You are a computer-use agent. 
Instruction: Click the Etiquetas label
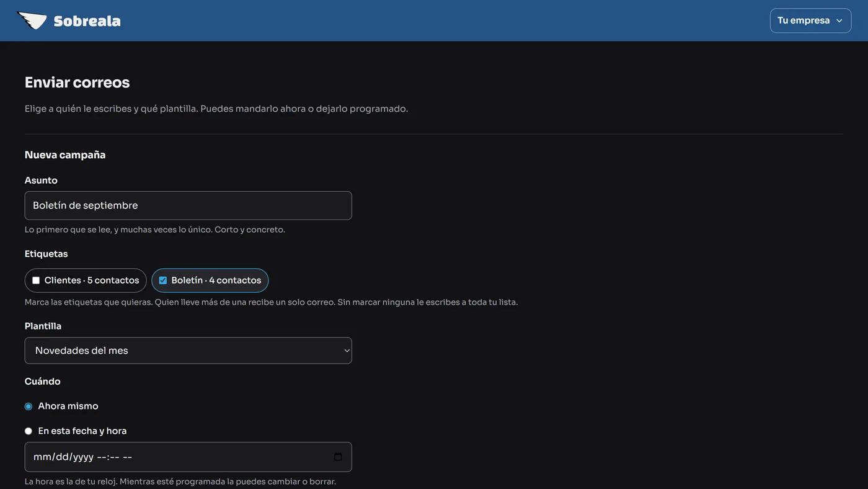[x=46, y=254]
